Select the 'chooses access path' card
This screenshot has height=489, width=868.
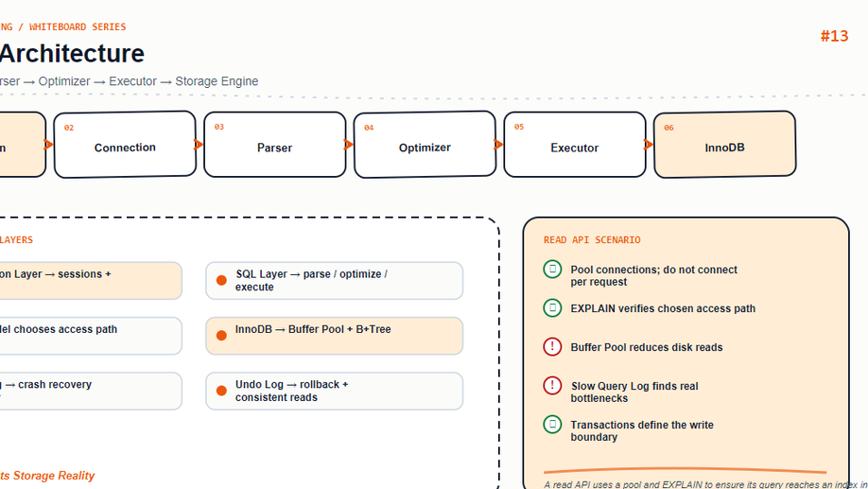point(91,336)
